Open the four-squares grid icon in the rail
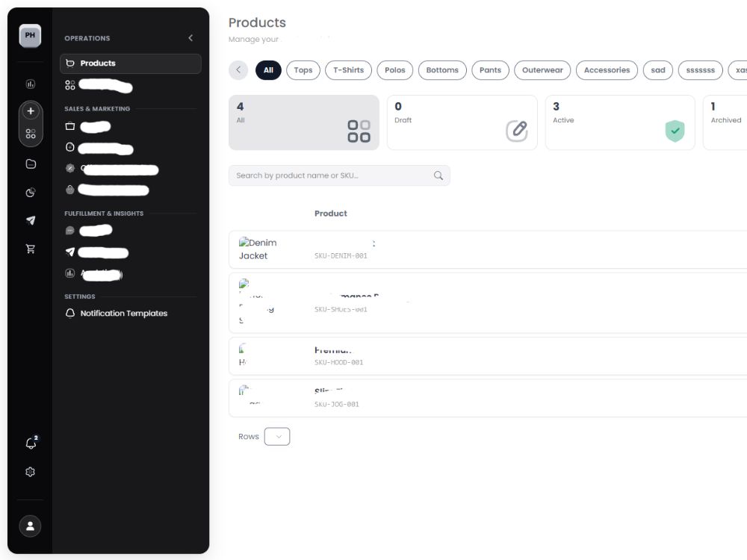747x560 pixels. pos(31,134)
